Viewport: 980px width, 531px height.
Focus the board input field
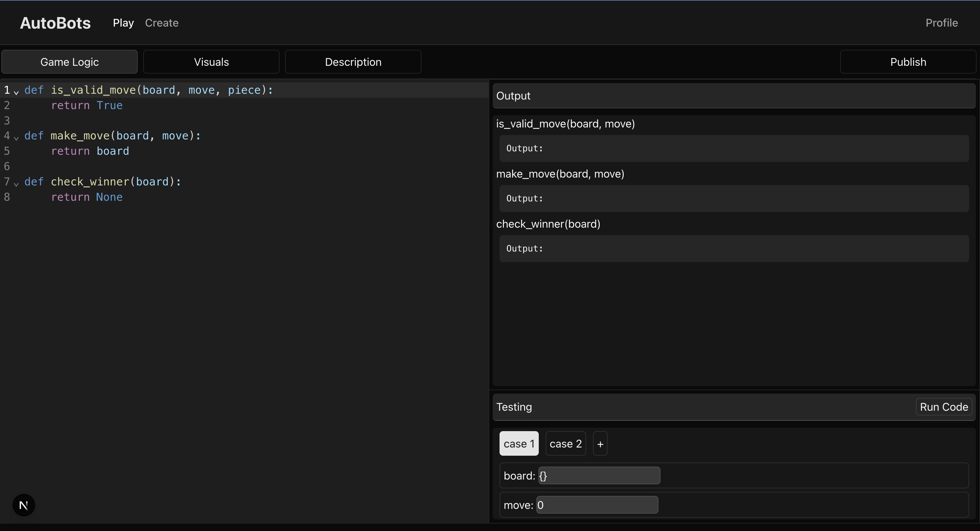coord(599,476)
